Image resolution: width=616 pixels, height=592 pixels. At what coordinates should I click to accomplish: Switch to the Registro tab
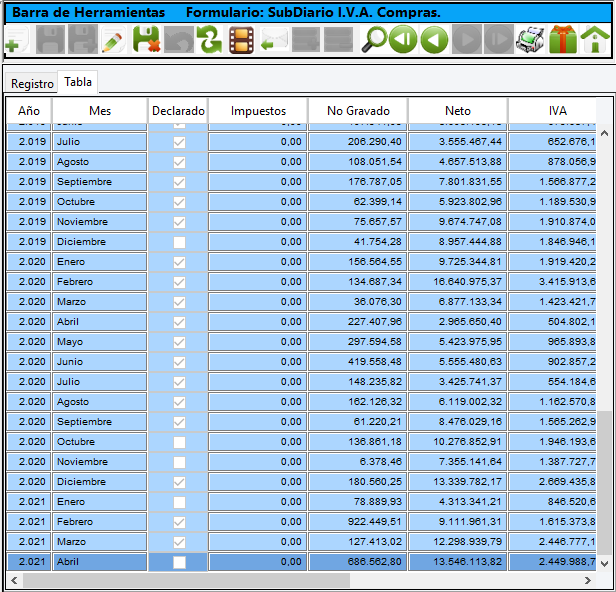point(32,84)
